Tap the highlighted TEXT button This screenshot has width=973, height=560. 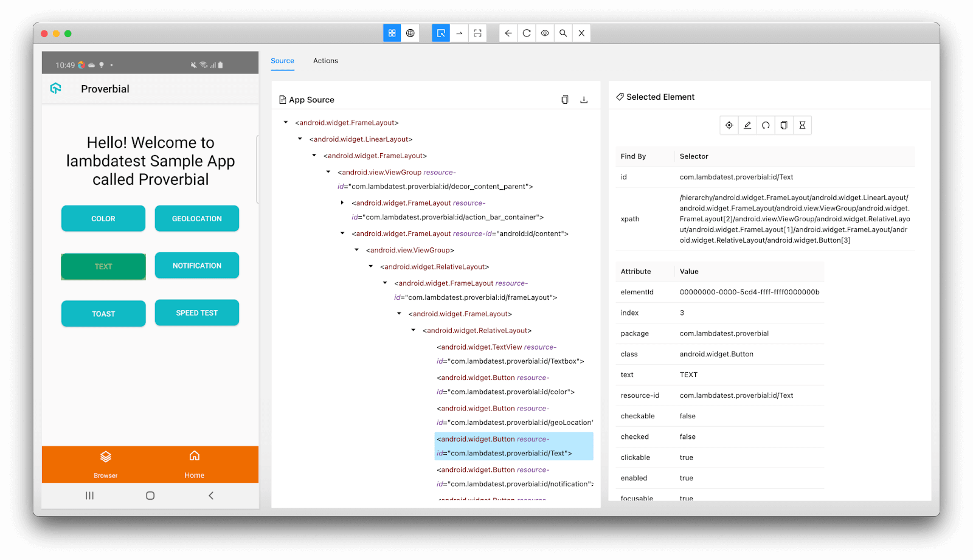click(x=103, y=266)
